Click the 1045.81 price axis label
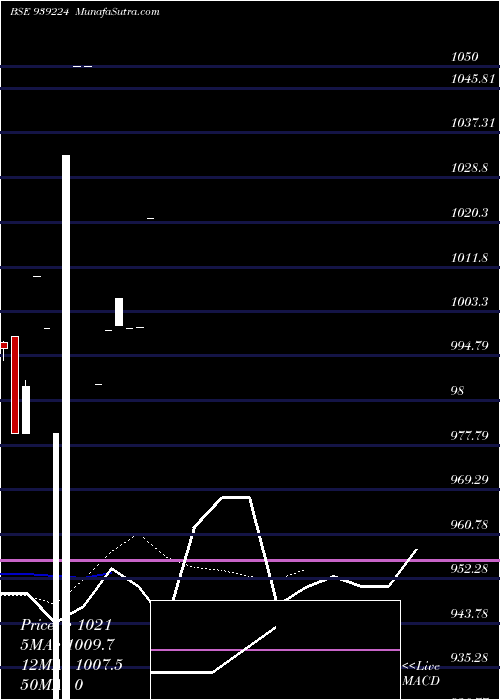This screenshot has width=500, height=700. 473,79
